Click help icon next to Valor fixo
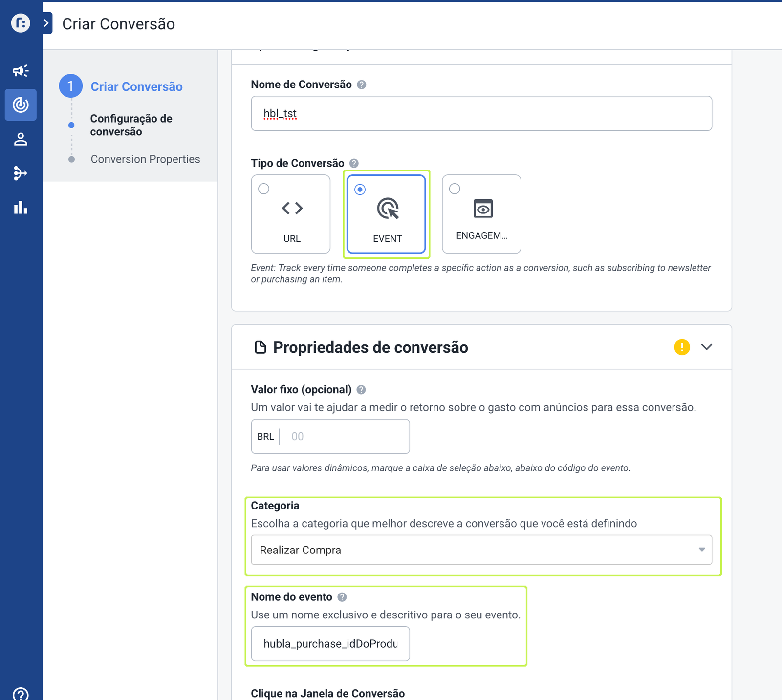 click(x=361, y=390)
